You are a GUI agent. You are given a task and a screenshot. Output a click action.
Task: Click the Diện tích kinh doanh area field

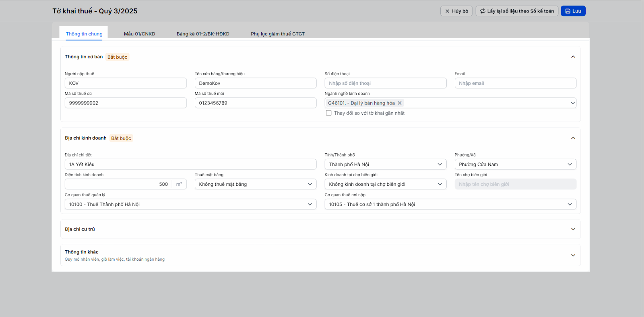[119, 184]
